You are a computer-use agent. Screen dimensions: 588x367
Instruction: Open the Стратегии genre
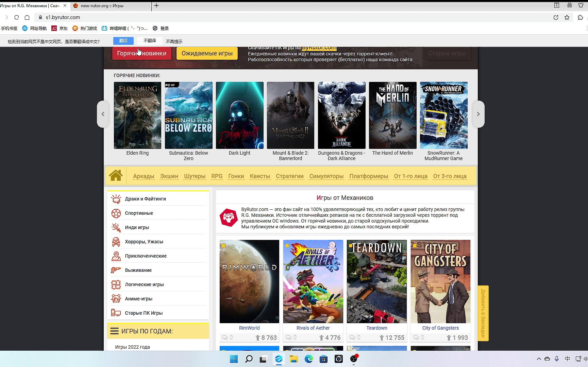[x=290, y=176]
